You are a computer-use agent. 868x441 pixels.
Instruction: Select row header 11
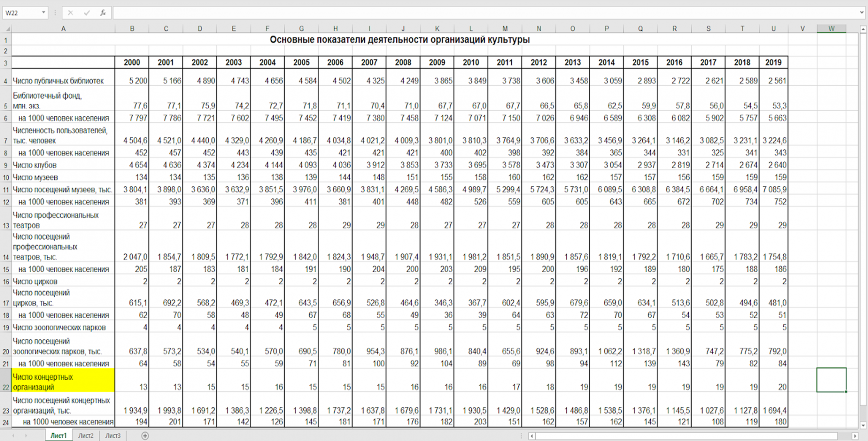[x=6, y=190]
